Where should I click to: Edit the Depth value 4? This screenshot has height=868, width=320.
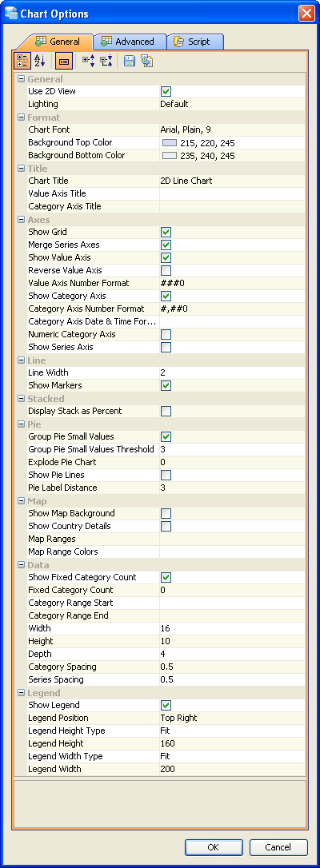(x=232, y=654)
